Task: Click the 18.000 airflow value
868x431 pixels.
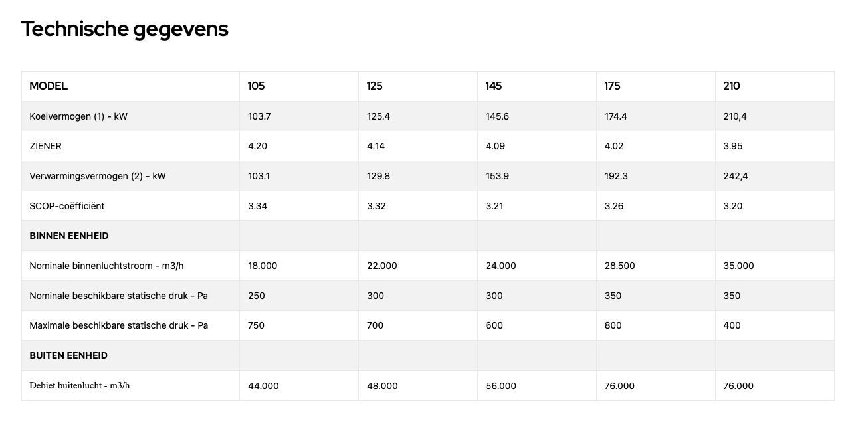Action: (x=263, y=266)
